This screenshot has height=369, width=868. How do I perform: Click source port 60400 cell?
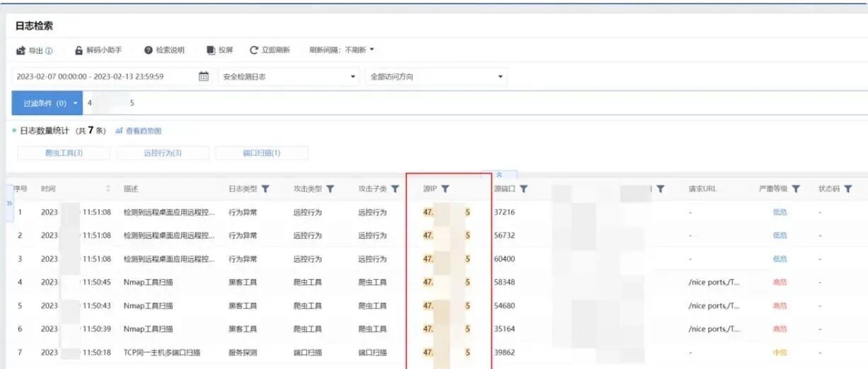[x=505, y=259]
